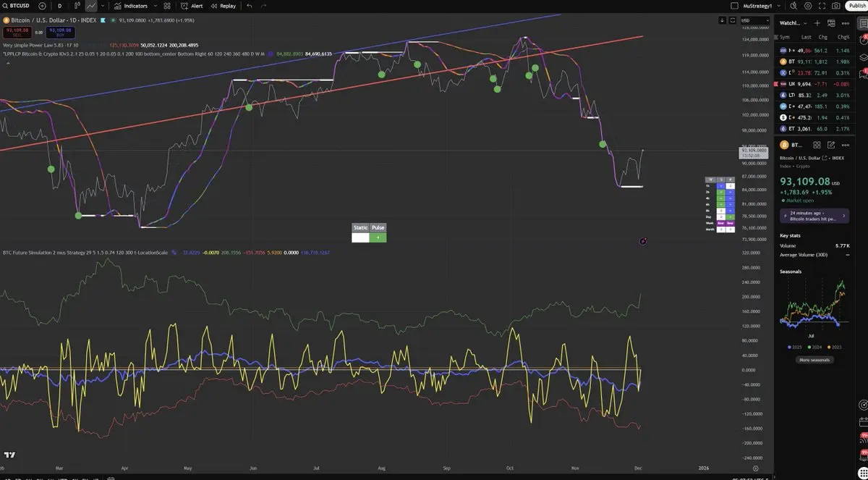Open chart settings hexagon icon
The height and width of the screenshot is (480, 868).
(807, 5)
